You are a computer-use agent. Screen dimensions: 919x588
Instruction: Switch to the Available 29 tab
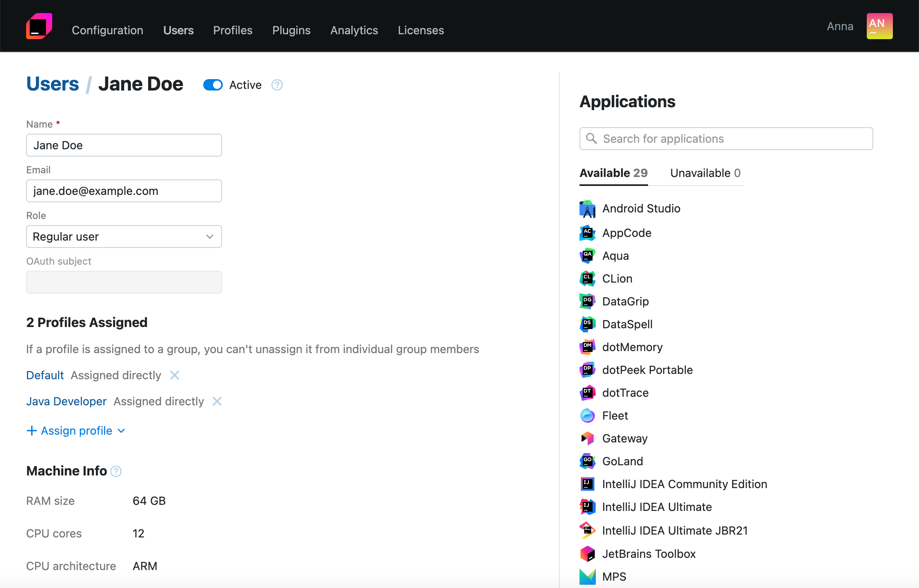point(614,173)
